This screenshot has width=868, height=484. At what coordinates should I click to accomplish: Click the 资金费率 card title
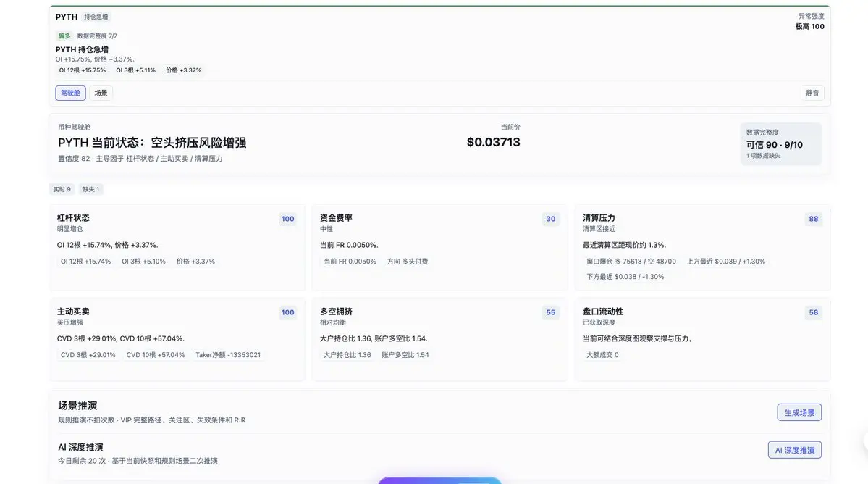point(336,218)
